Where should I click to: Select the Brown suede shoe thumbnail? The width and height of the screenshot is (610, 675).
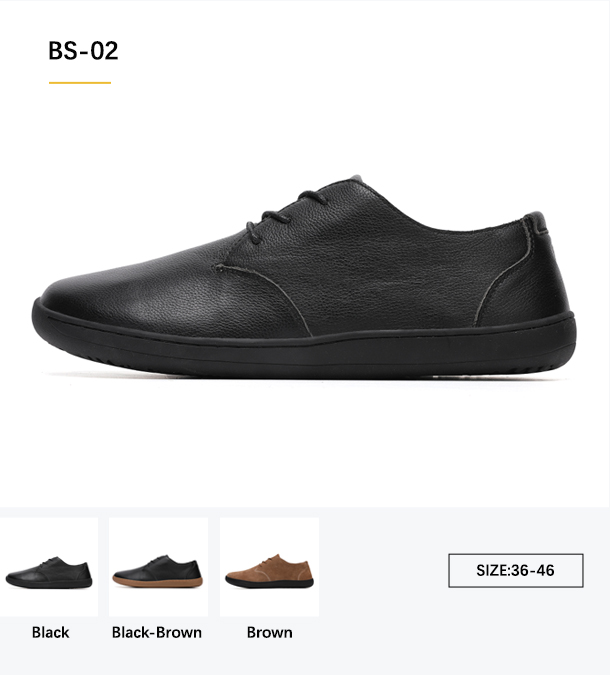(269, 567)
